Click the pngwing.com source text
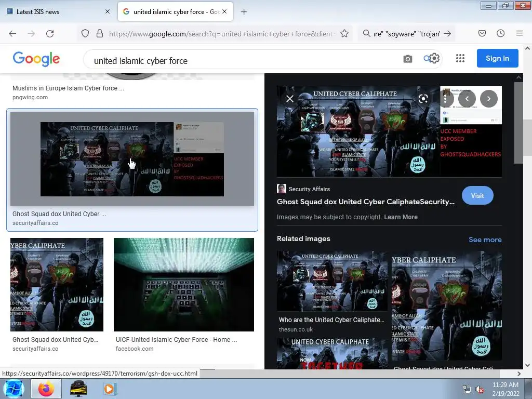The image size is (532, 399). [30, 97]
